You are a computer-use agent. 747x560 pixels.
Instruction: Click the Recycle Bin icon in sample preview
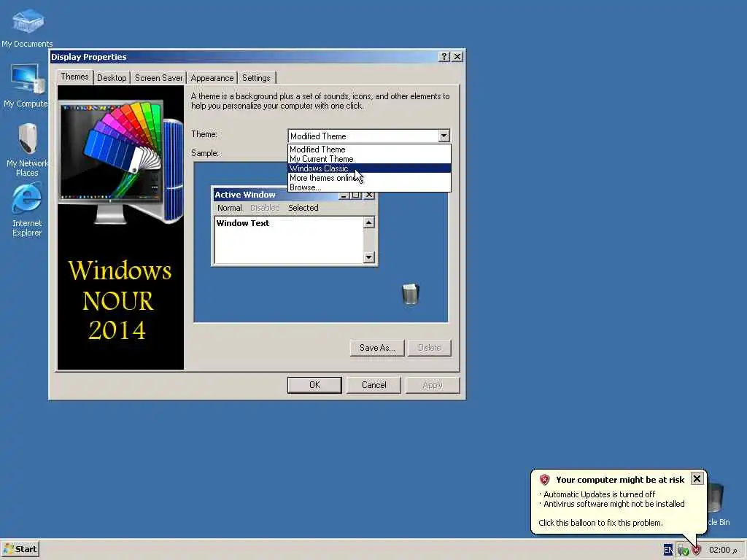coord(410,294)
